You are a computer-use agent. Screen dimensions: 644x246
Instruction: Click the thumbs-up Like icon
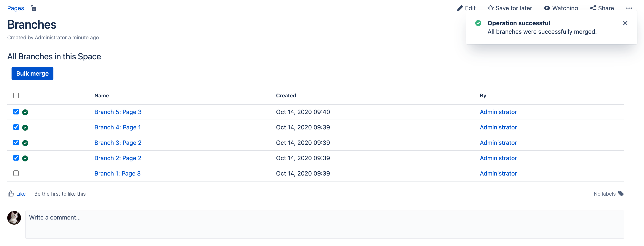click(10, 193)
